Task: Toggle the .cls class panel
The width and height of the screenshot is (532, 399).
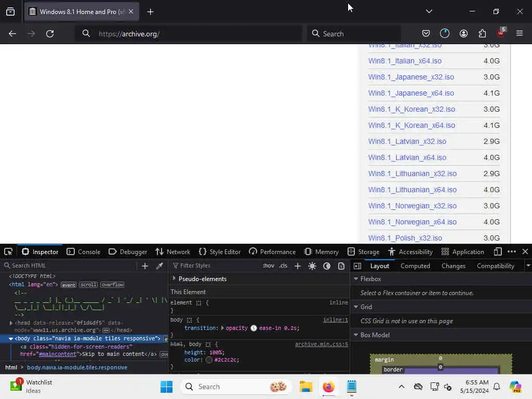Action: tap(283, 265)
